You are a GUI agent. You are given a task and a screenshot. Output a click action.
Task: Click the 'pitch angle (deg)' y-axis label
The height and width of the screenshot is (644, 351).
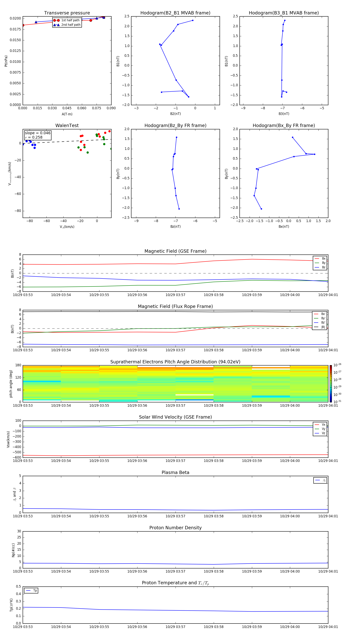pos(11,384)
